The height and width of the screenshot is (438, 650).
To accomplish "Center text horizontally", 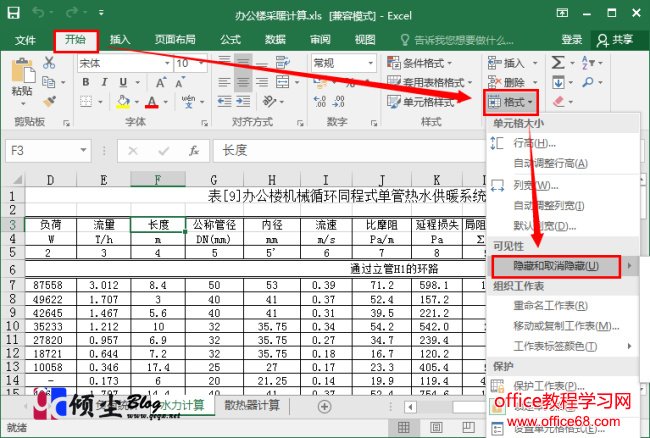I will pos(243,82).
